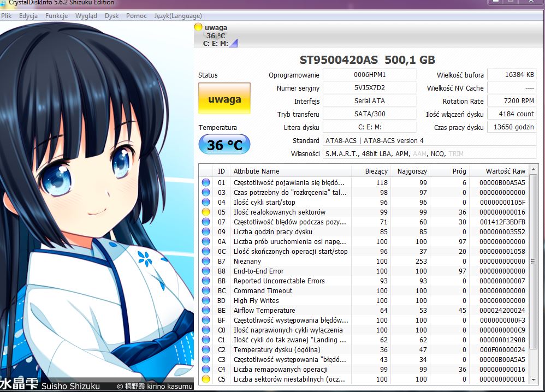Select the High Fly Writes row
Screen dimensions: 545x392
[x=364, y=301]
